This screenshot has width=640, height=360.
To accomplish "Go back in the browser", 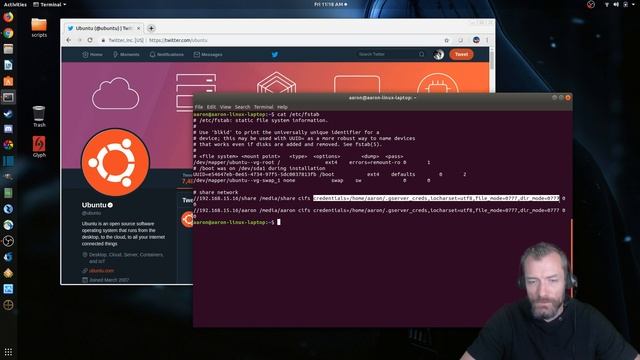I will (x=69, y=40).
